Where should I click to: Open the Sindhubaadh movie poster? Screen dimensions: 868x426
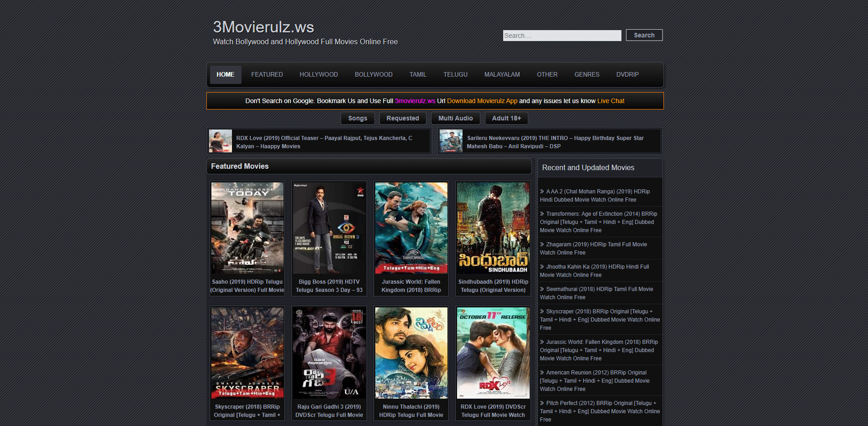click(493, 228)
